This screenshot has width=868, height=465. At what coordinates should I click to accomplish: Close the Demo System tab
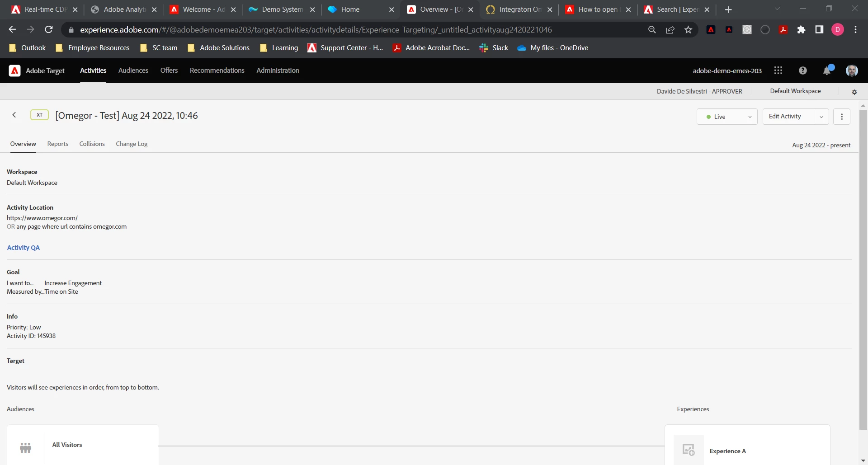click(x=312, y=9)
